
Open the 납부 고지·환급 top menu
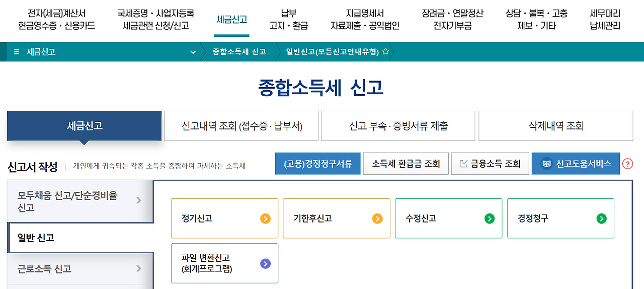(x=288, y=20)
